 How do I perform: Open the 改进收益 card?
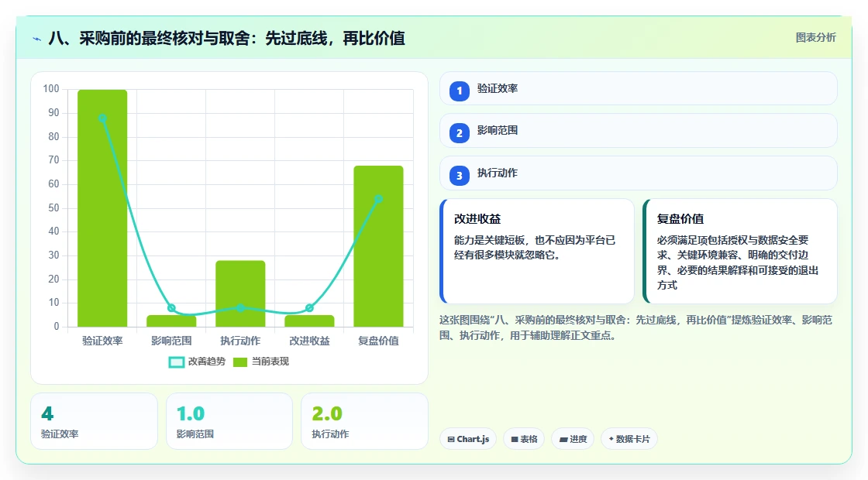pos(537,251)
